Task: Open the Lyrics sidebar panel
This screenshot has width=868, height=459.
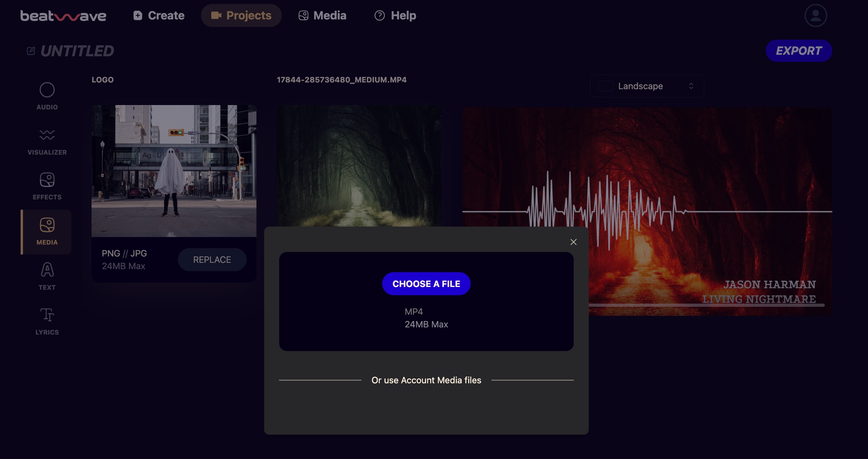Action: [x=47, y=321]
